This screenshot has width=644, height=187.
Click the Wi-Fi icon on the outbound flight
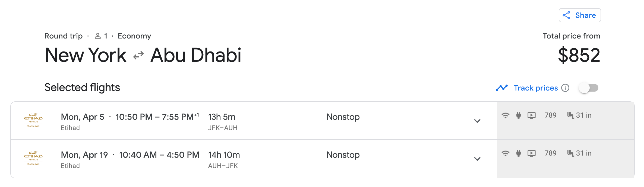(x=505, y=115)
